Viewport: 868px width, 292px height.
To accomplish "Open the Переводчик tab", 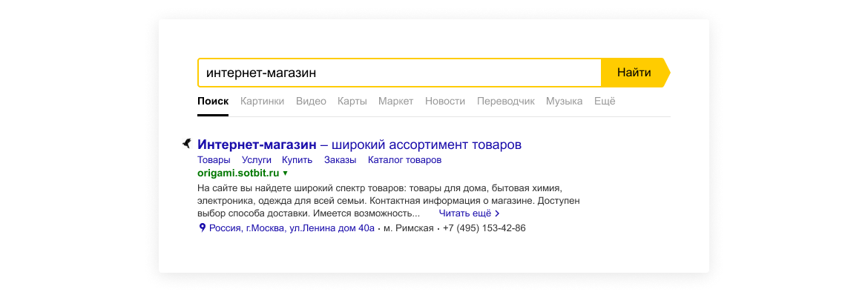I will pos(506,102).
